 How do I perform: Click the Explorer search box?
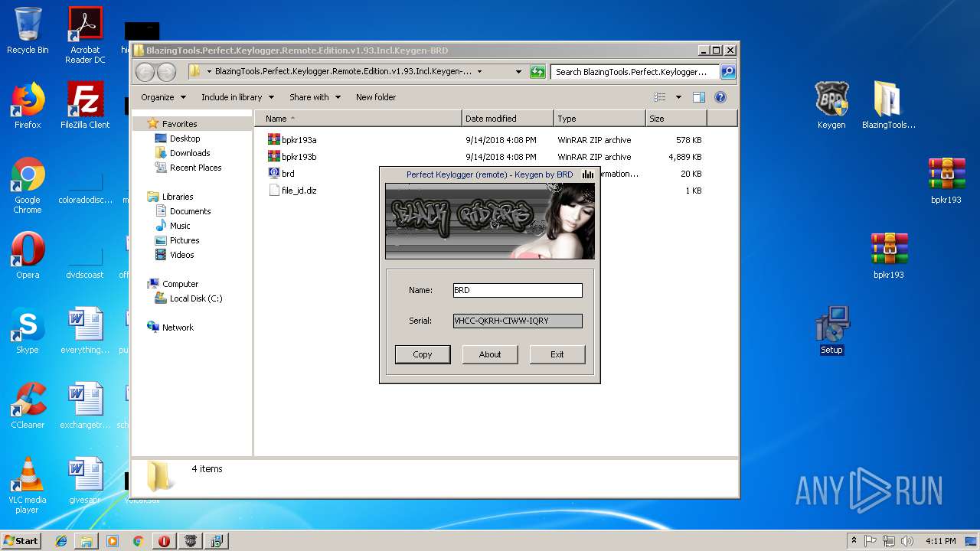click(635, 72)
